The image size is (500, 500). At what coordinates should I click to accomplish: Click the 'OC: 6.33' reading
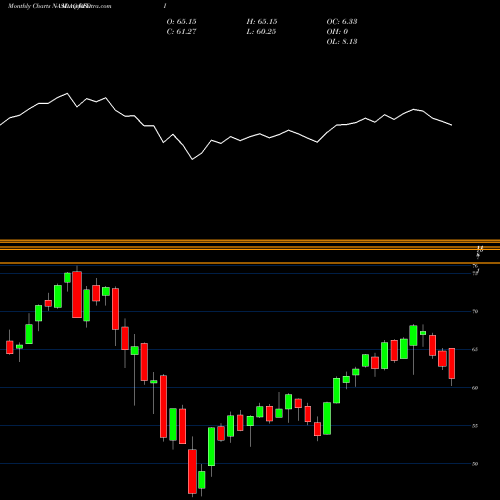[x=342, y=21]
